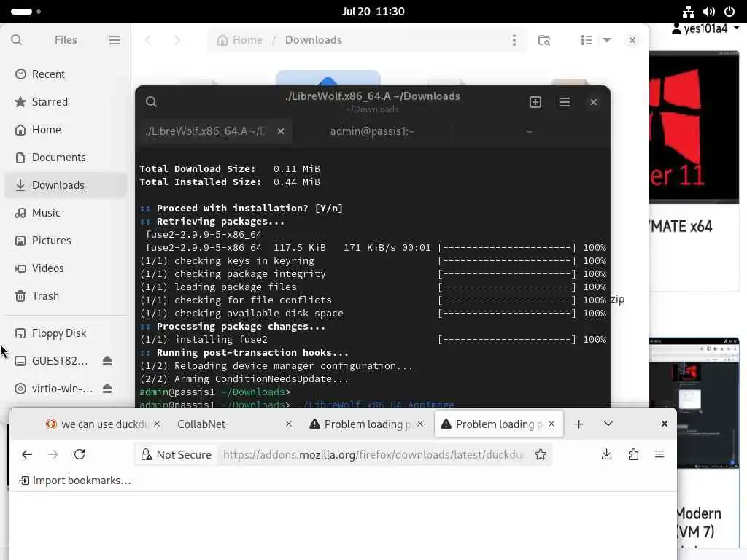Screen dimensions: 747x560
Task: Select Starred in Files sidebar
Action: click(x=66, y=102)
